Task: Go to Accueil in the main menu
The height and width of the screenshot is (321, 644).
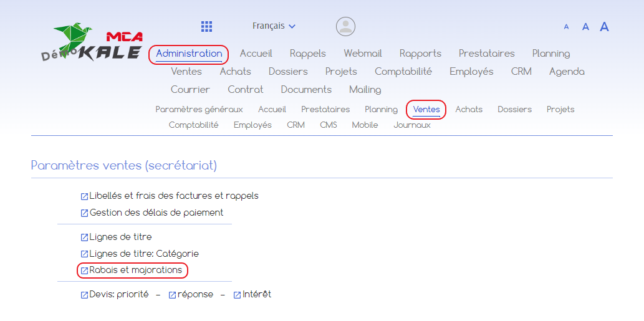Action: 256,54
